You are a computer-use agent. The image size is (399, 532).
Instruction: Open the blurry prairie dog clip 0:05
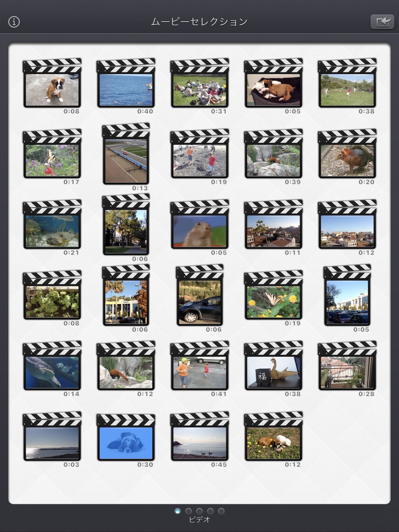[x=200, y=224]
